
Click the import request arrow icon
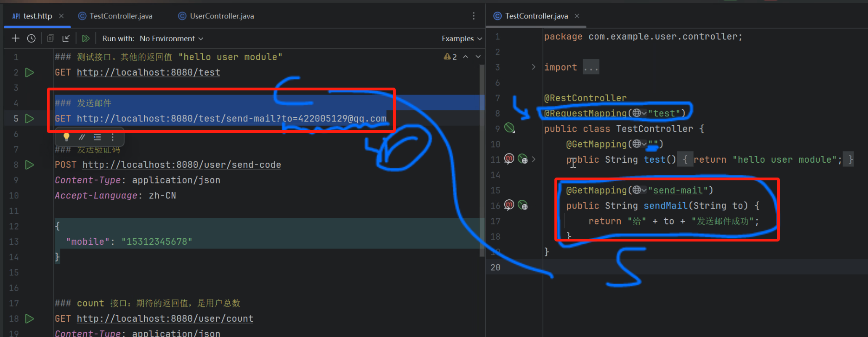[66, 38]
